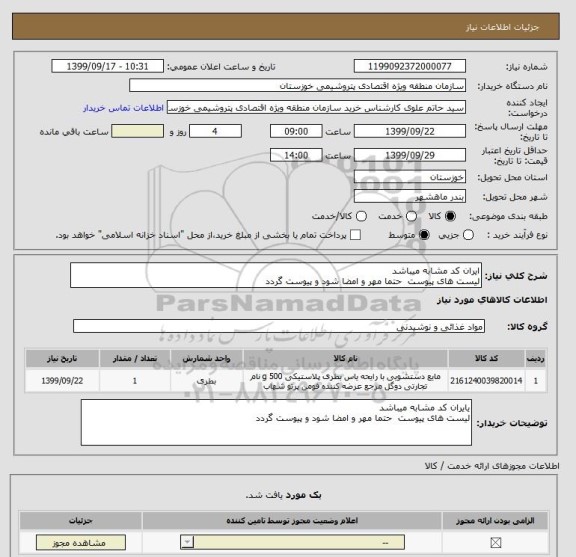This screenshot has width=576, height=557.
Task: Click the ایجاد کننده درخواست field
Action: click(x=316, y=108)
